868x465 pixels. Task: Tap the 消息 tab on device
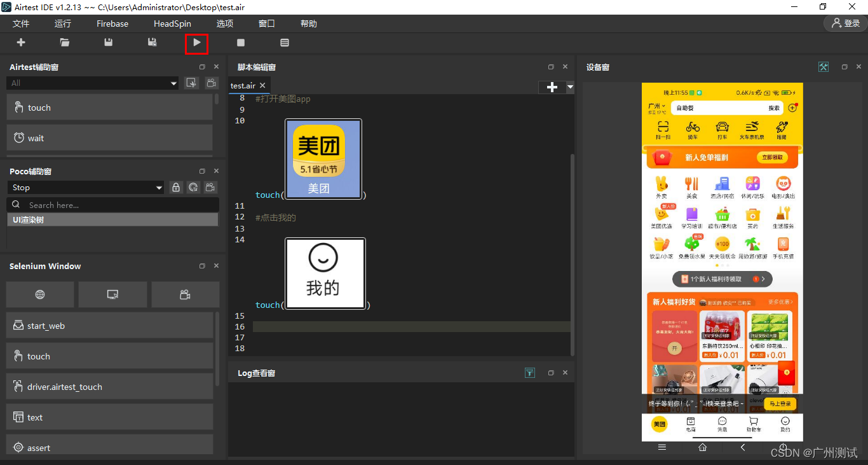[722, 424]
